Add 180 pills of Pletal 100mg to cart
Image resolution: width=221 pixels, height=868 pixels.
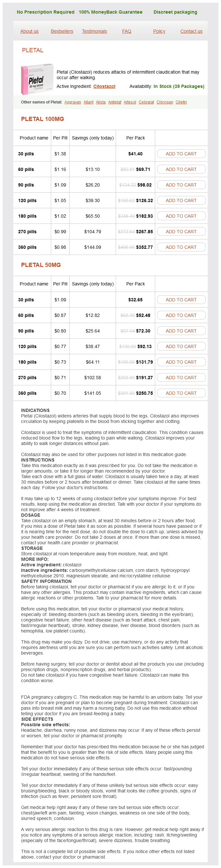181,216
